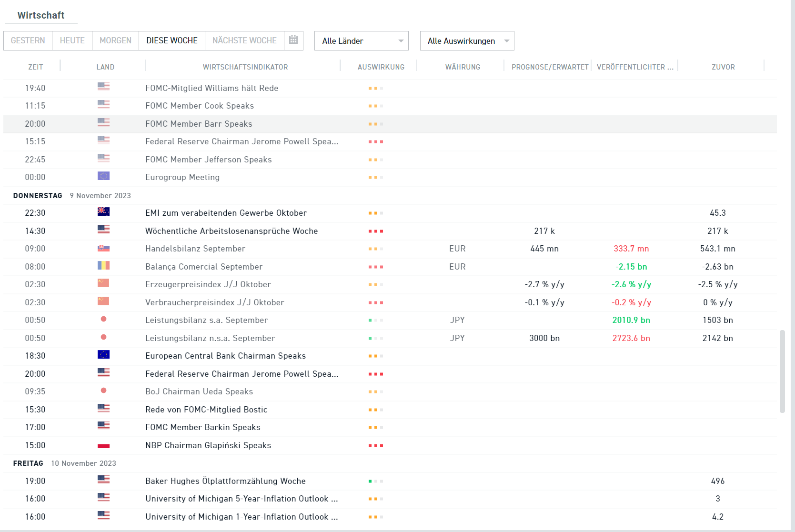Open FOMC Member Barr Speaks entry
This screenshot has height=532, width=795.
[x=199, y=124]
